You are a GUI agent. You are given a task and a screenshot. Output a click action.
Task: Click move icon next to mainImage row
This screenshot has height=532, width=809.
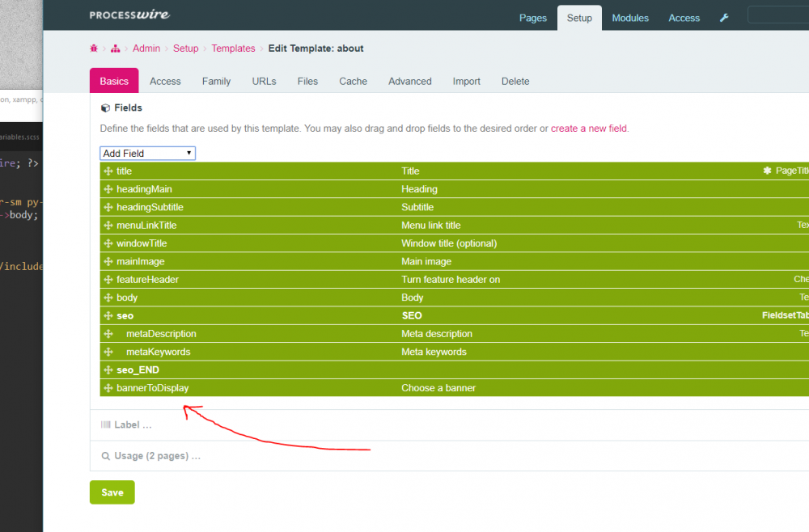click(108, 262)
